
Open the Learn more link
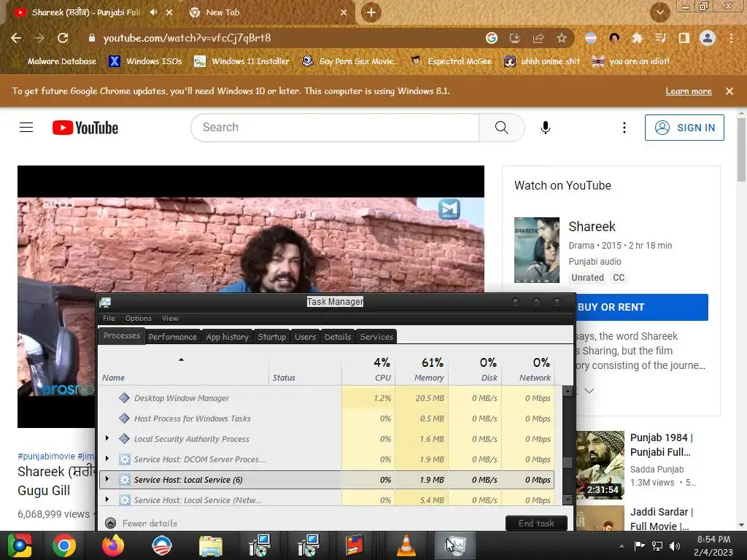689,91
